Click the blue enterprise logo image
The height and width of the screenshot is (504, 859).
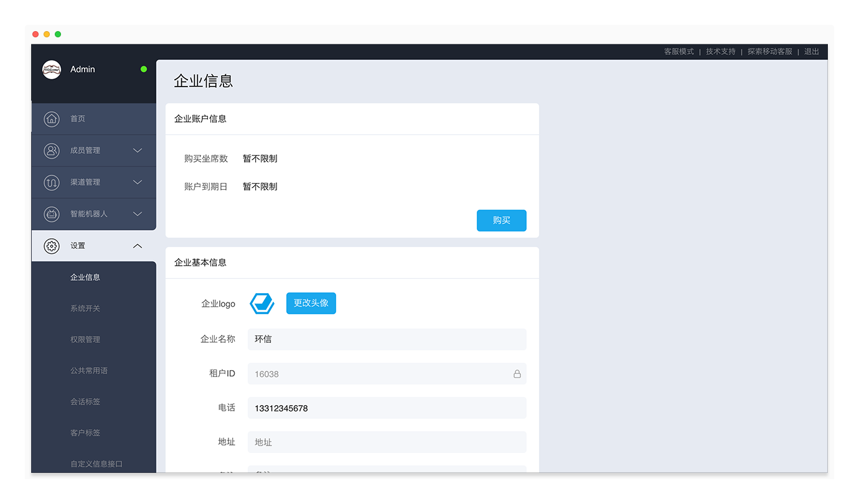click(262, 303)
